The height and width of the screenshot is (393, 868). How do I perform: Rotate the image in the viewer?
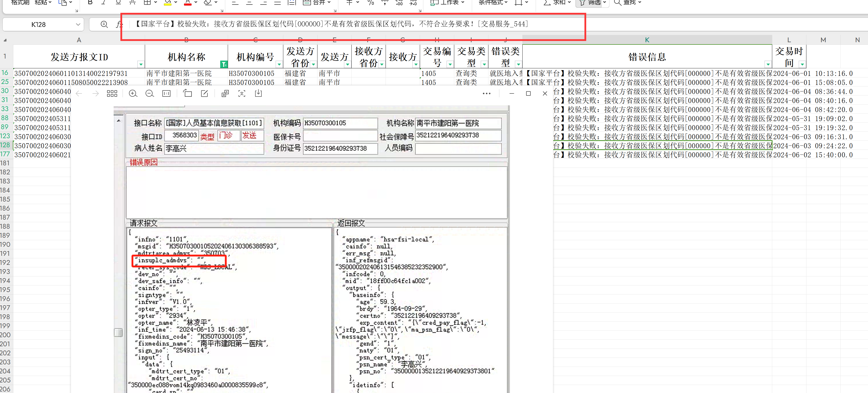(188, 94)
